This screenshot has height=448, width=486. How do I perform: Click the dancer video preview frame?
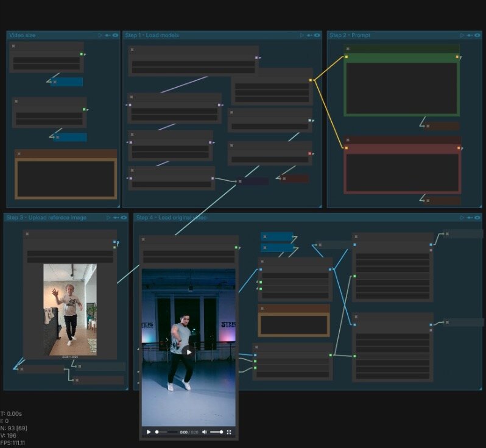tap(188, 347)
